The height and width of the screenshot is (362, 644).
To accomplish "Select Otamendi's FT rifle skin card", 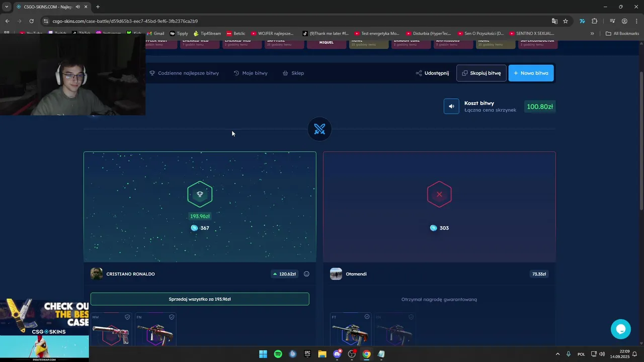I will click(351, 329).
